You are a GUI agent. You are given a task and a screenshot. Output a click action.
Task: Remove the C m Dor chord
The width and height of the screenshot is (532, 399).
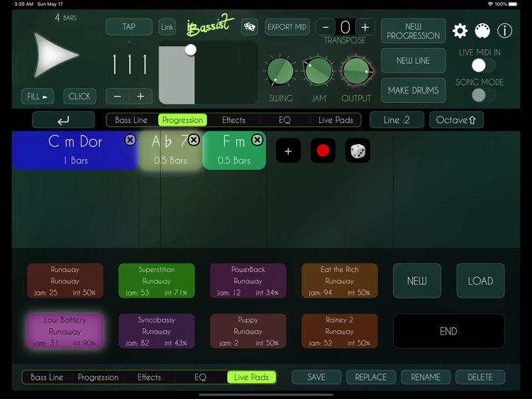130,140
